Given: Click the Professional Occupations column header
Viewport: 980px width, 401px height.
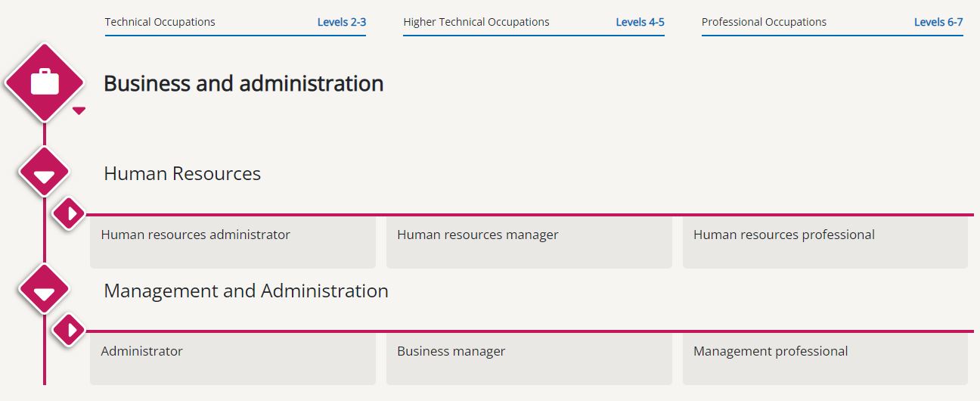Looking at the screenshot, I should pos(764,22).
